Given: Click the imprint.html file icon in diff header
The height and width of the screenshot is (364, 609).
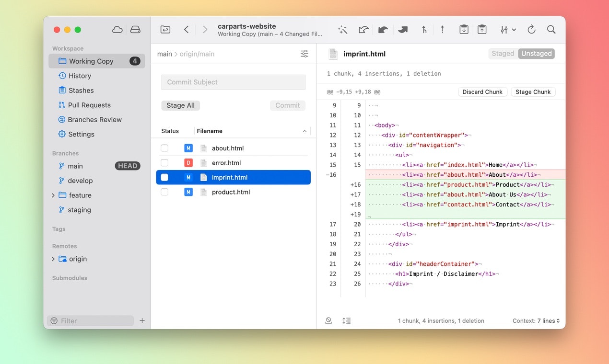Looking at the screenshot, I should [x=333, y=54].
